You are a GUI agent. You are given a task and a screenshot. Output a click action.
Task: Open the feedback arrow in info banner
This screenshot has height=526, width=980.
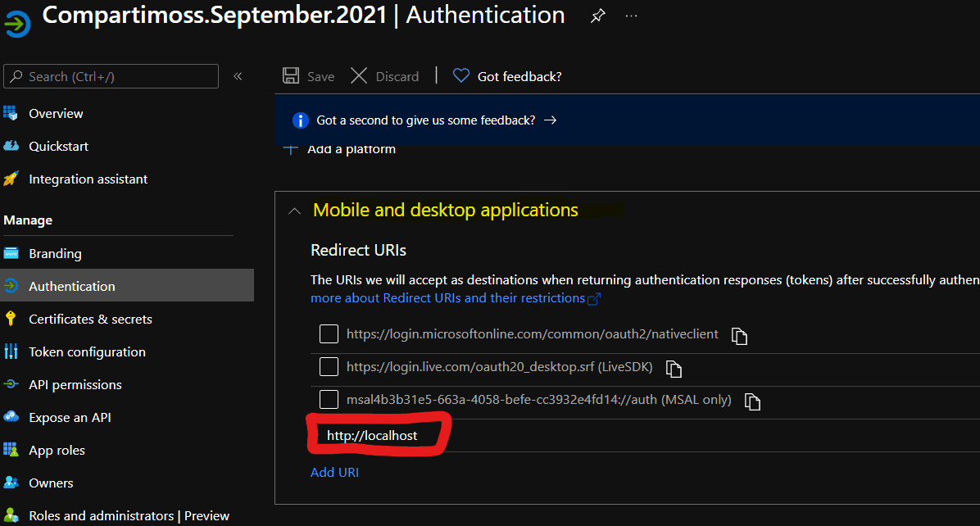[550, 120]
